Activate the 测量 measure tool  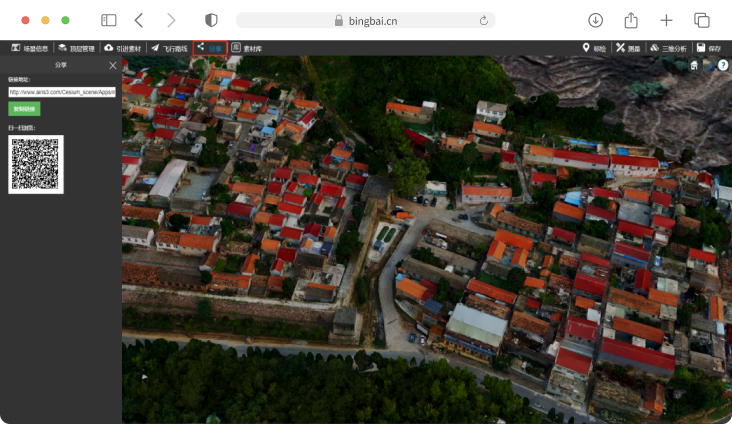click(627, 48)
